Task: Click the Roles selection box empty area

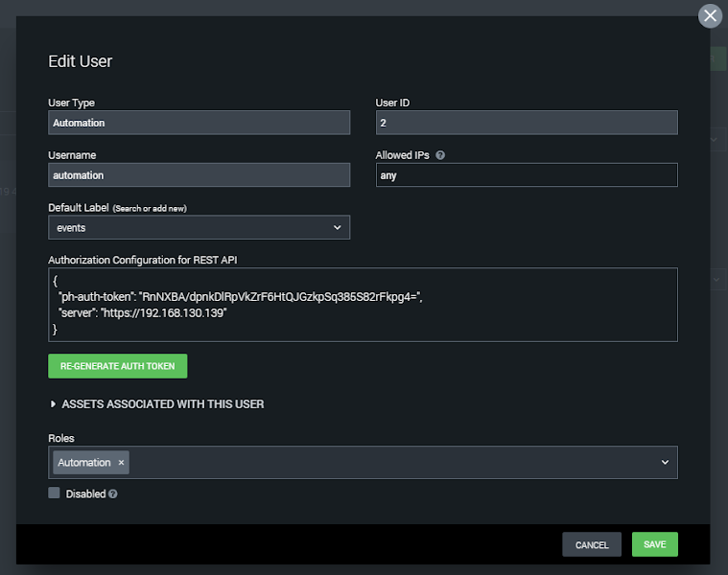Action: [x=392, y=462]
